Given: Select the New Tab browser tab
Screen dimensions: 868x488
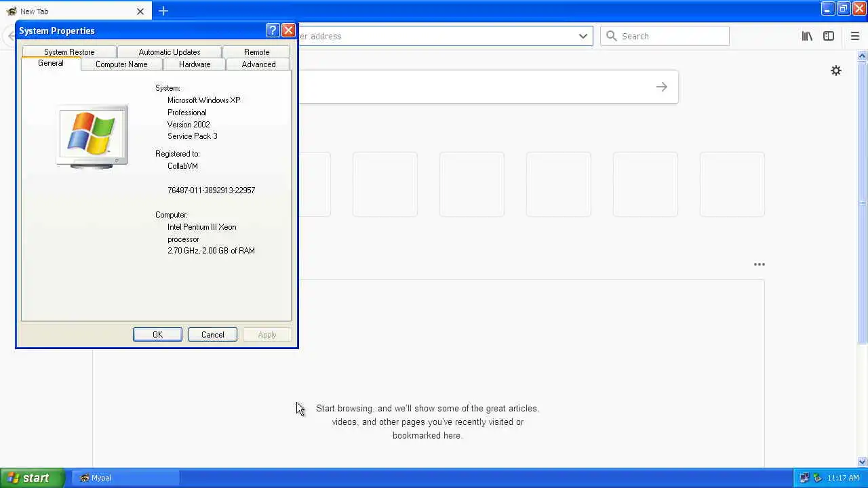Looking at the screenshot, I should click(75, 12).
